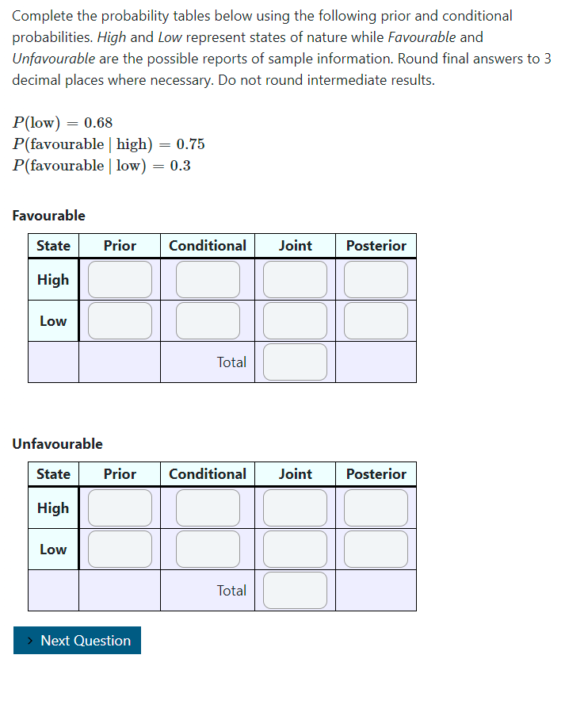Click the Joint field for Low in Favourable table
The image size is (588, 720).
click(x=295, y=320)
